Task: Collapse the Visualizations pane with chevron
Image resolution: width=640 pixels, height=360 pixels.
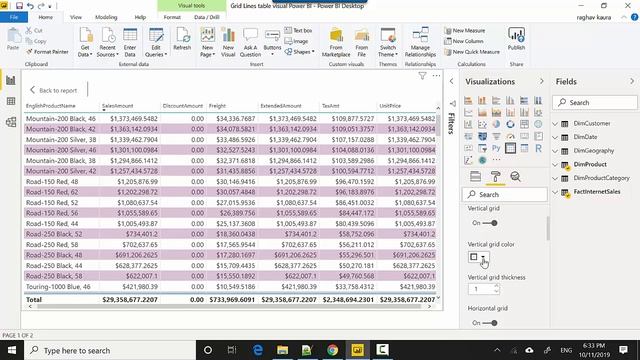Action: point(541,81)
